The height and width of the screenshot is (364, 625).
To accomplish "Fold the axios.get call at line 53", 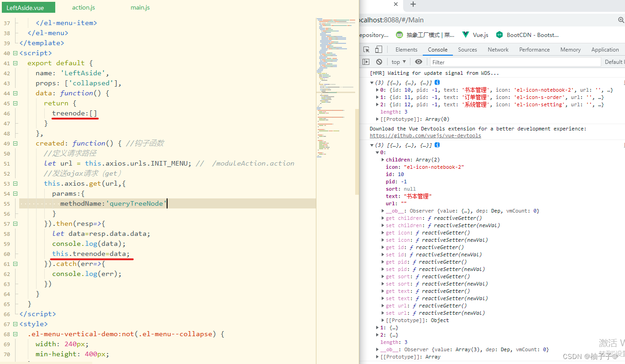I will pos(15,183).
